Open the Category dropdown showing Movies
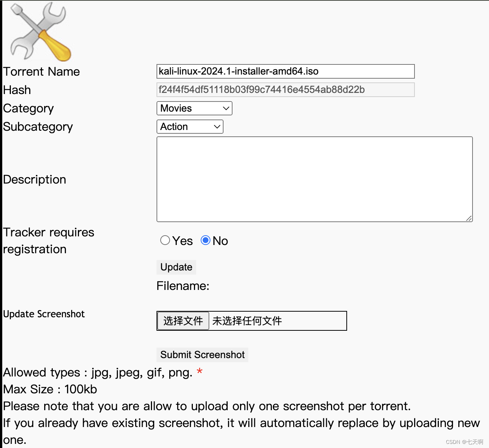The width and height of the screenshot is (489, 448). tap(194, 108)
